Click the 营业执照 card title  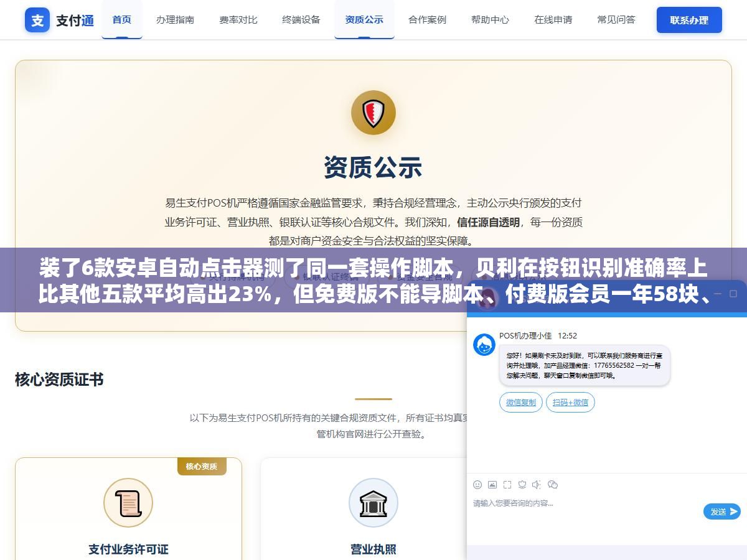374,549
